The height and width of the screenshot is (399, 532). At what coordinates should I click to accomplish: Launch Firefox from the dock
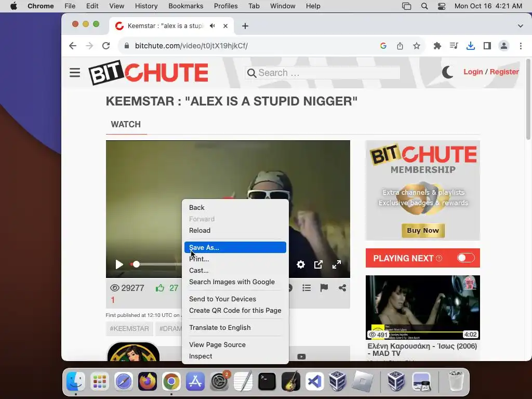coord(147,381)
